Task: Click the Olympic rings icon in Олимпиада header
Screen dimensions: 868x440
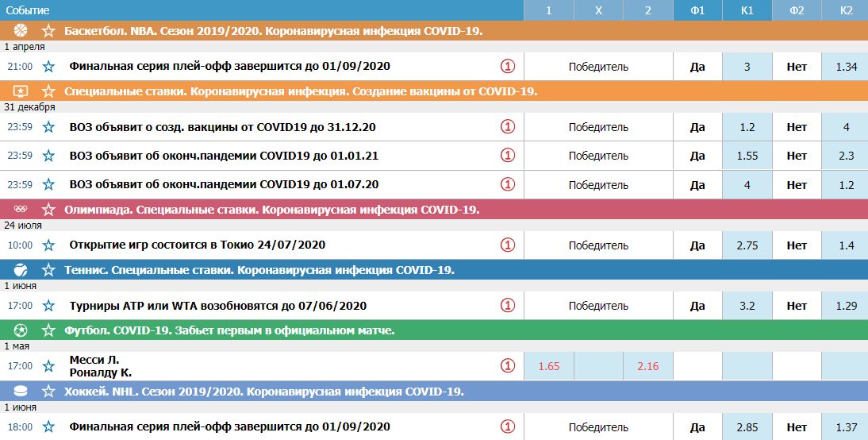Action: (x=21, y=210)
